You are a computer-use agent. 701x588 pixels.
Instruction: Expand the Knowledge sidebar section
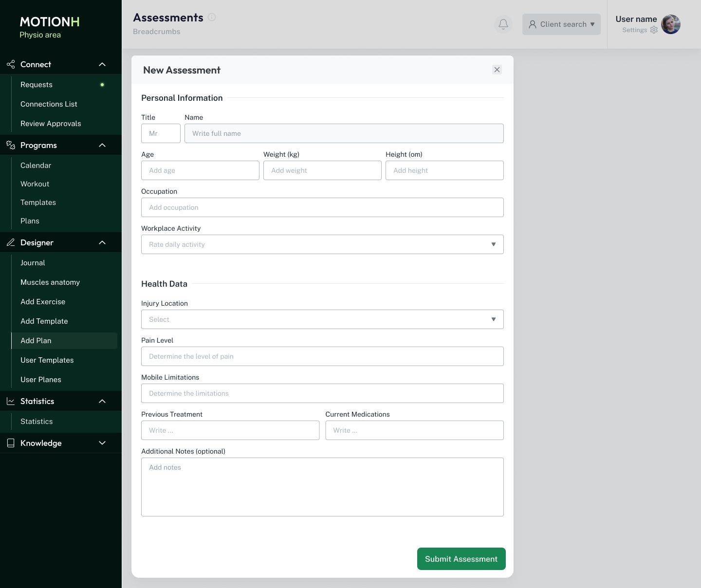click(x=102, y=443)
